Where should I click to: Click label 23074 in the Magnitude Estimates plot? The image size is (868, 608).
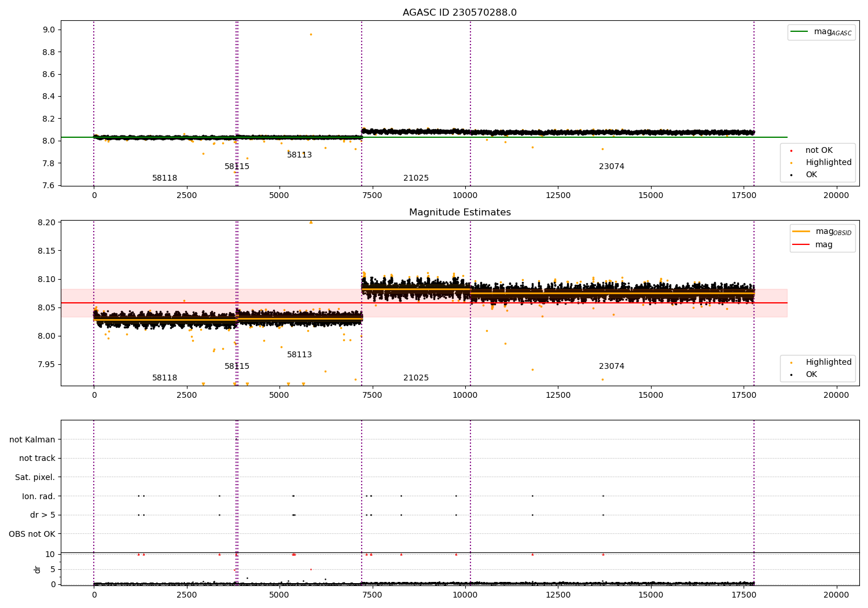(x=612, y=367)
